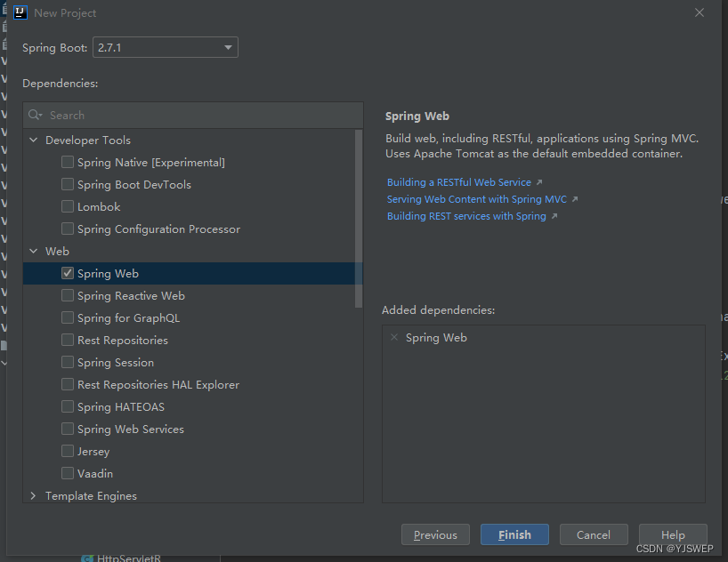Image resolution: width=728 pixels, height=562 pixels.
Task: Check the Vaadin checkbox
Action: (68, 473)
